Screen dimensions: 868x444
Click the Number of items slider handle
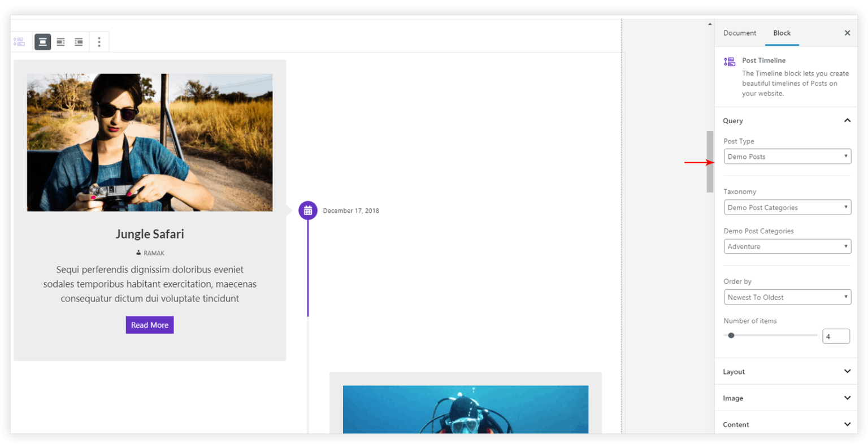click(731, 336)
